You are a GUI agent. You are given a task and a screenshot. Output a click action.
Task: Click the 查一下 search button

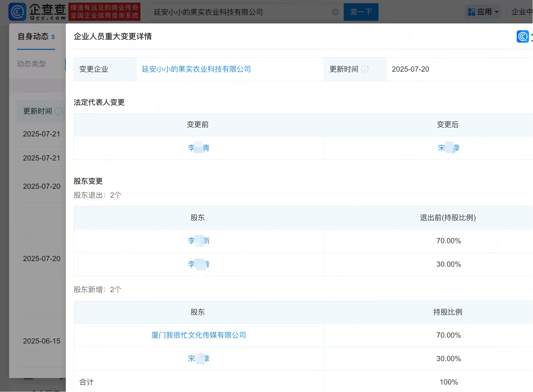[361, 12]
